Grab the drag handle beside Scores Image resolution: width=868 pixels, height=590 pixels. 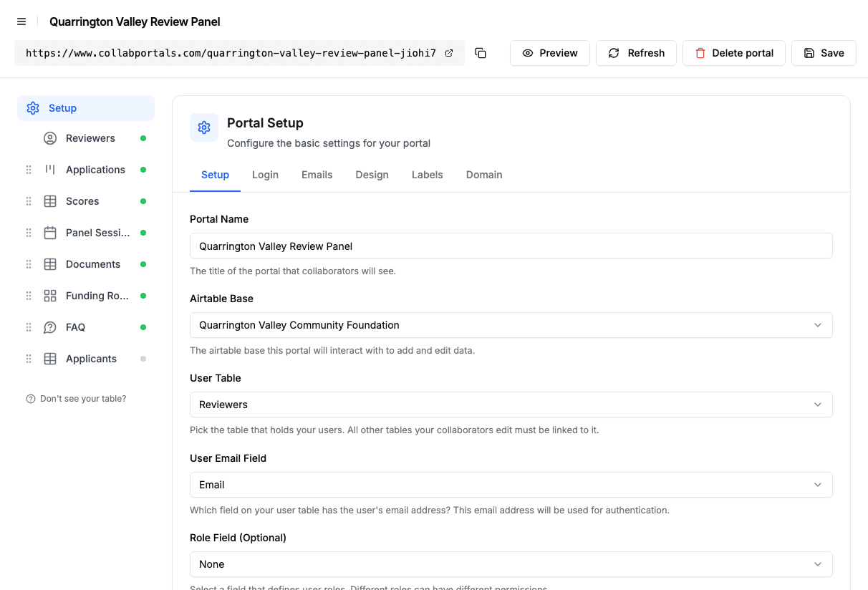[29, 201]
